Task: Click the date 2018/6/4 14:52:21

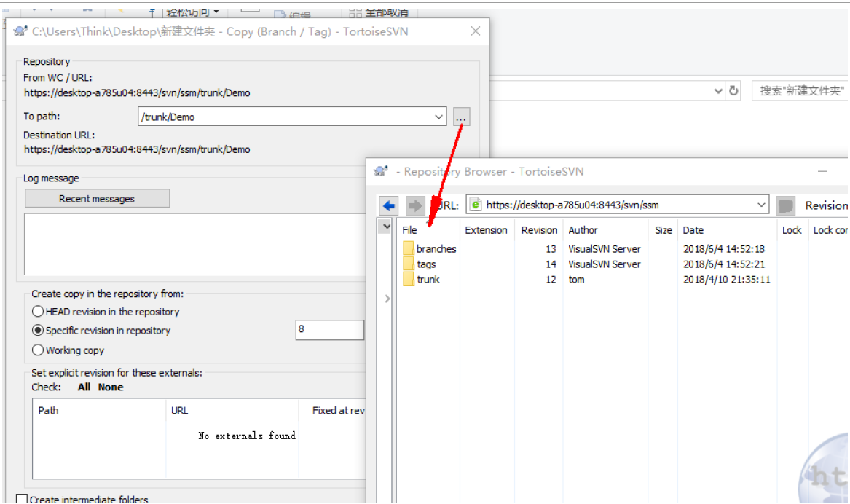Action: click(724, 264)
